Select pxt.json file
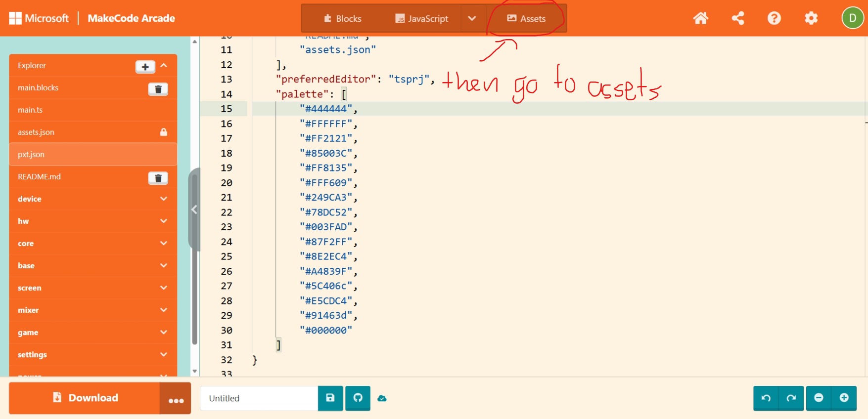 click(93, 154)
